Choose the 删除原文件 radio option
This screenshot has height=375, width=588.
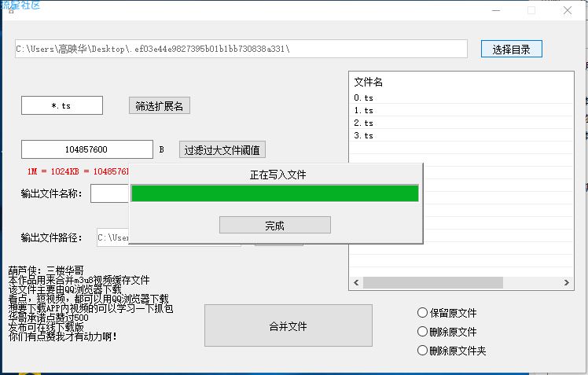point(423,332)
